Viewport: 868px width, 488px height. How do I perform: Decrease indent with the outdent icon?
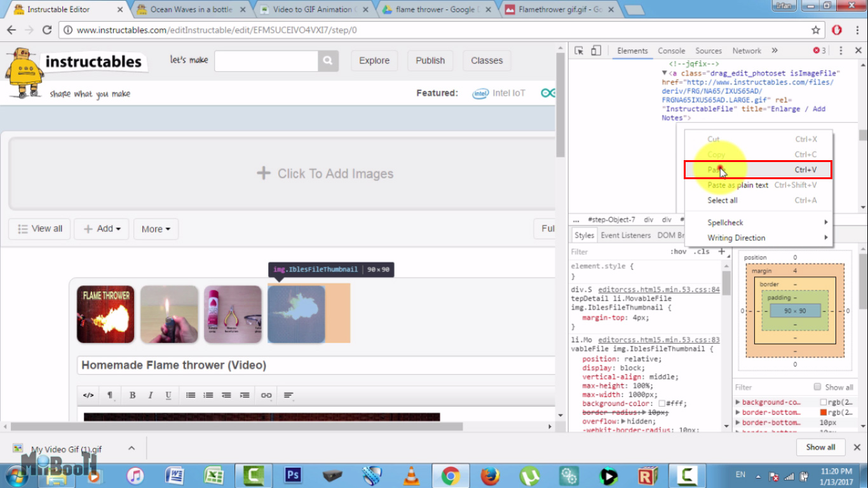(226, 395)
